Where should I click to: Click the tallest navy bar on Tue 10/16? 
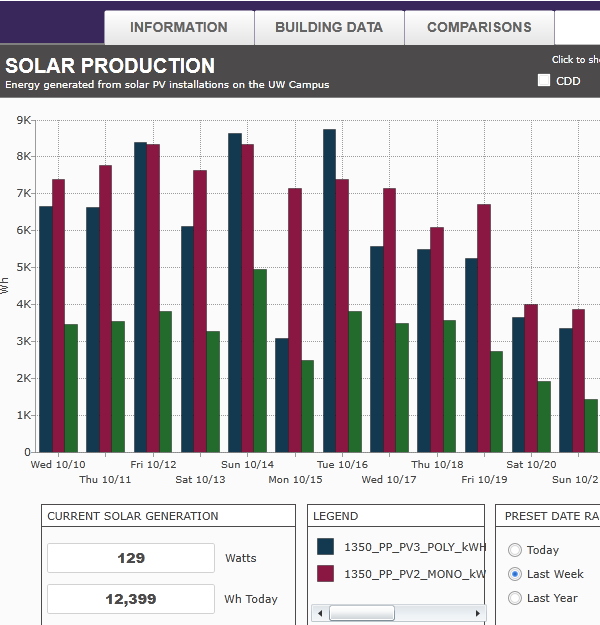(329, 290)
